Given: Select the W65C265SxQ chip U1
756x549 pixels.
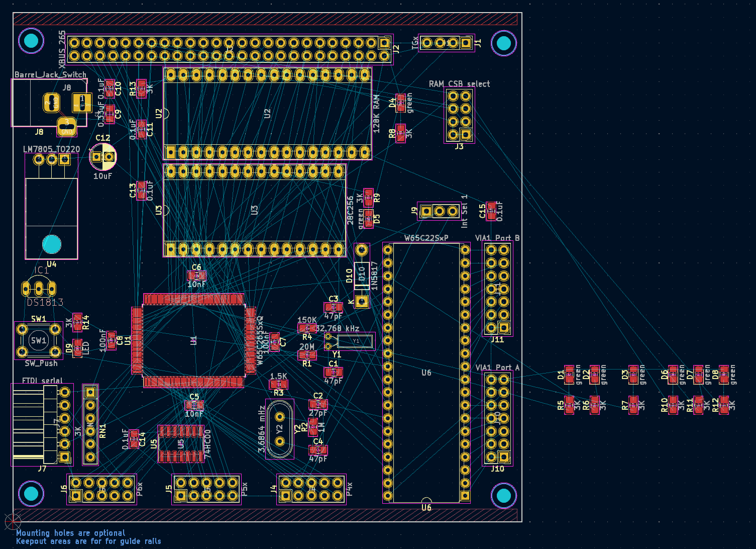Looking at the screenshot, I should point(193,341).
